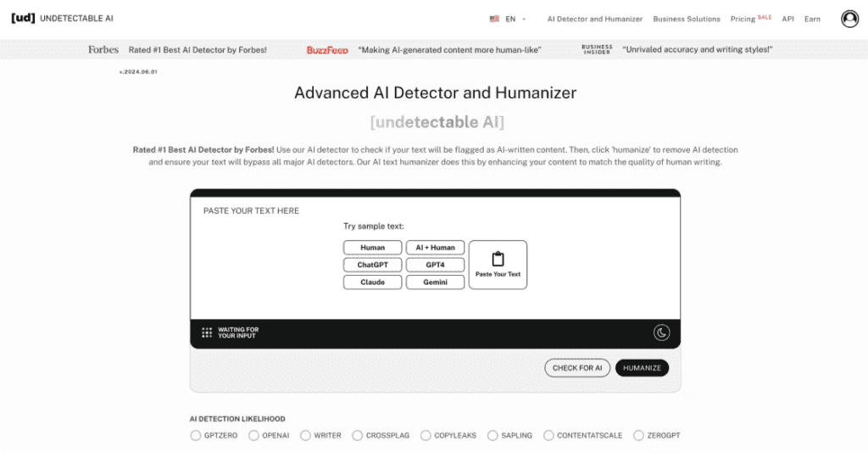This screenshot has height=453, width=868.
Task: Click the Advanced AI Detector and Humanizer heading
Action: (435, 92)
